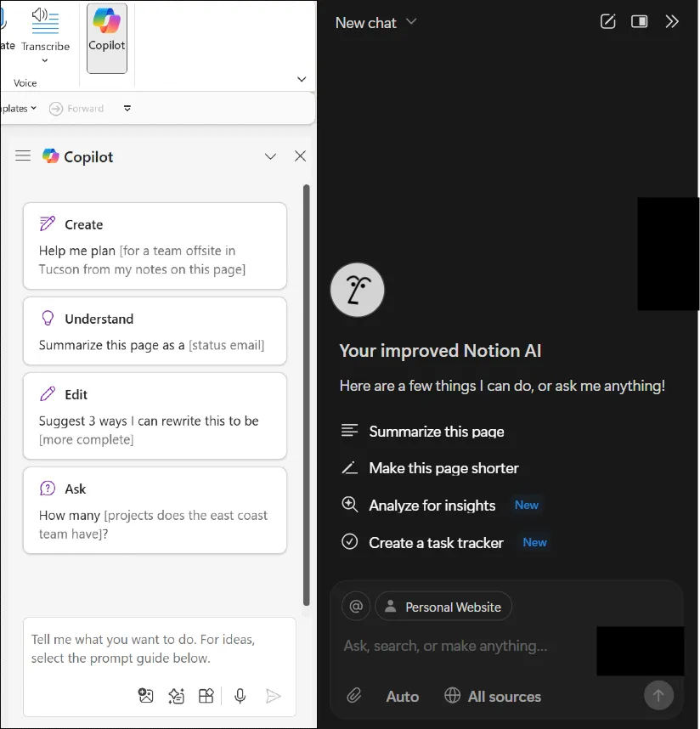Click the Voice group label
700x729 pixels.
coord(25,82)
